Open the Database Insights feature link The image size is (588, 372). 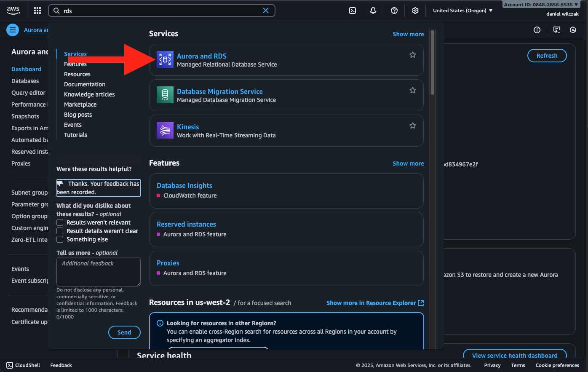(184, 185)
